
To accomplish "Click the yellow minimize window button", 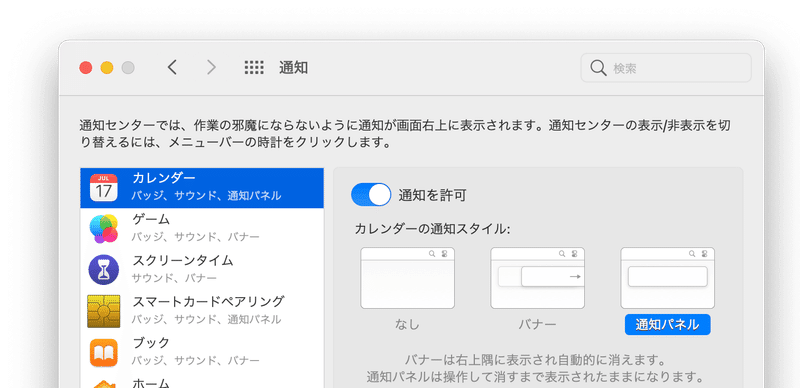I will pyautogui.click(x=107, y=67).
